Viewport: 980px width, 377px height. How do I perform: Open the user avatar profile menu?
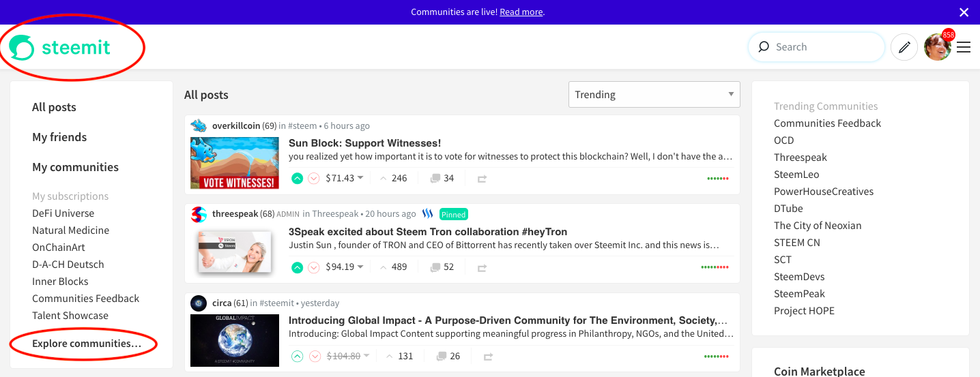pyautogui.click(x=938, y=47)
